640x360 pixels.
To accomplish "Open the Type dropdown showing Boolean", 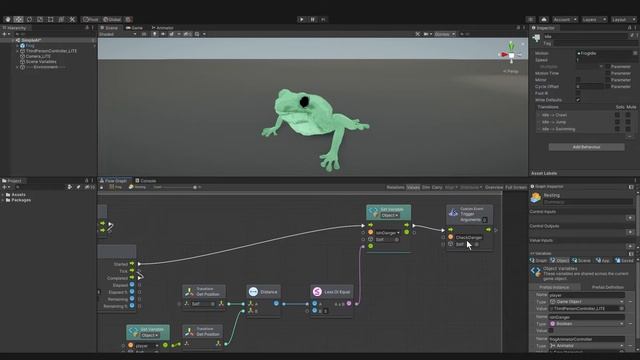I will point(587,324).
